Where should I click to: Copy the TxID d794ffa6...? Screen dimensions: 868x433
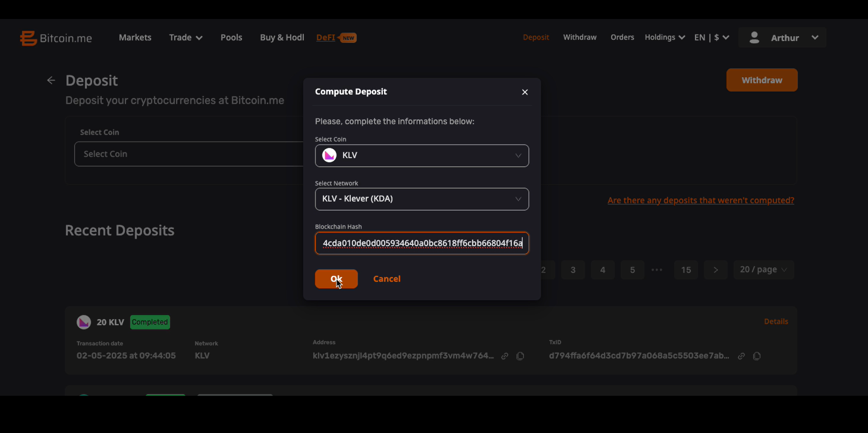(x=757, y=356)
